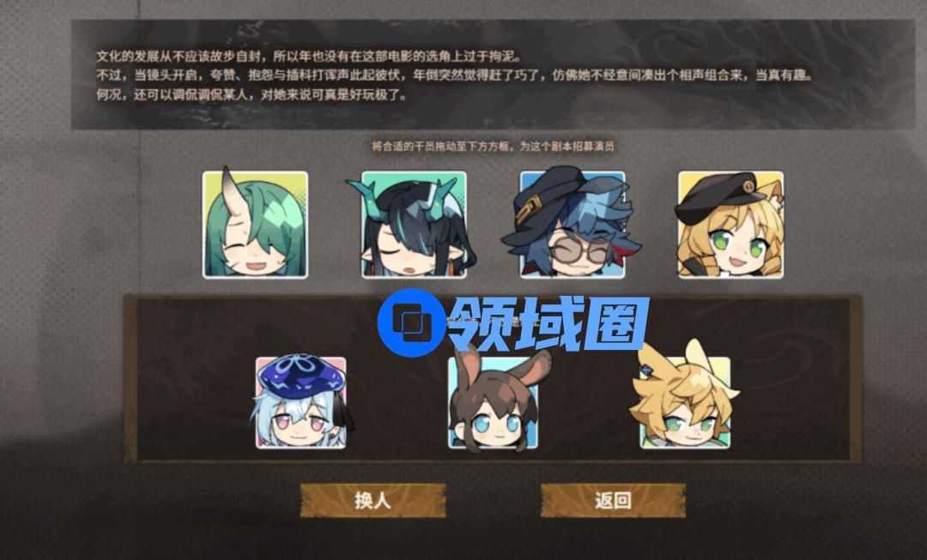
Task: Click the story line starting with 何况，还可以
Action: [251, 94]
